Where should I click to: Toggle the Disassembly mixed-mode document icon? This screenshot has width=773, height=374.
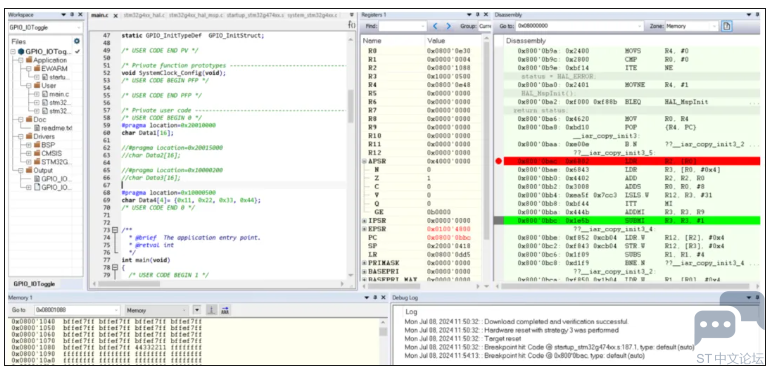point(727,26)
